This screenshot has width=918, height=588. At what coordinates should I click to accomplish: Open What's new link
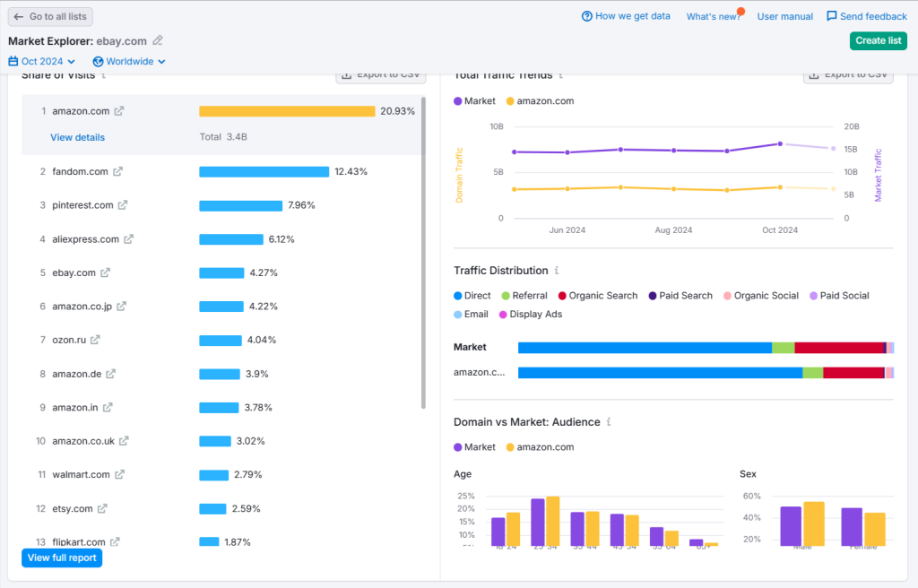point(714,16)
